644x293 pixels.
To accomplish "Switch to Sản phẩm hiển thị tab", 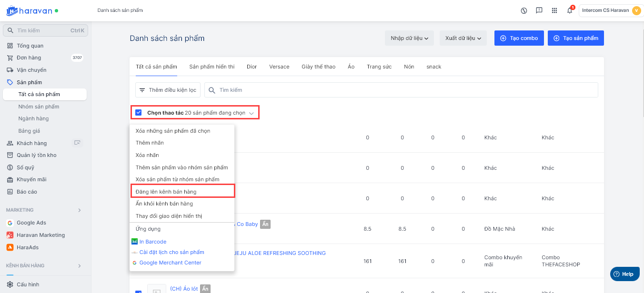I will coord(211,67).
